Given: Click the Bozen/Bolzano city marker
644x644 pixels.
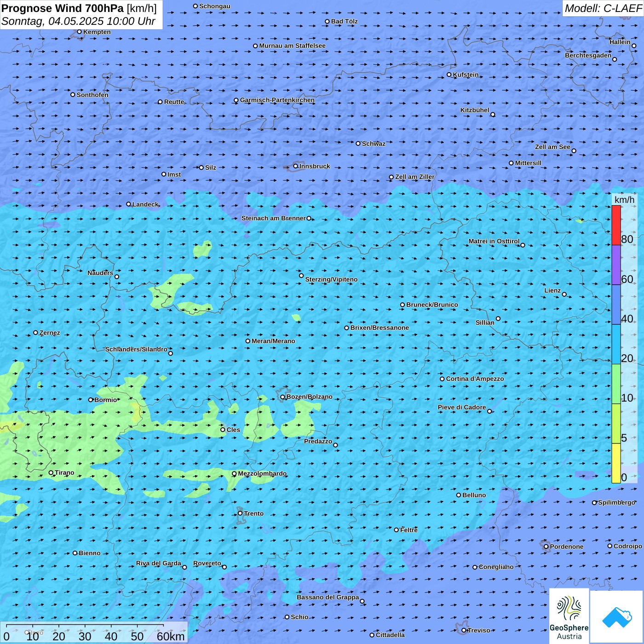Looking at the screenshot, I should (x=283, y=397).
